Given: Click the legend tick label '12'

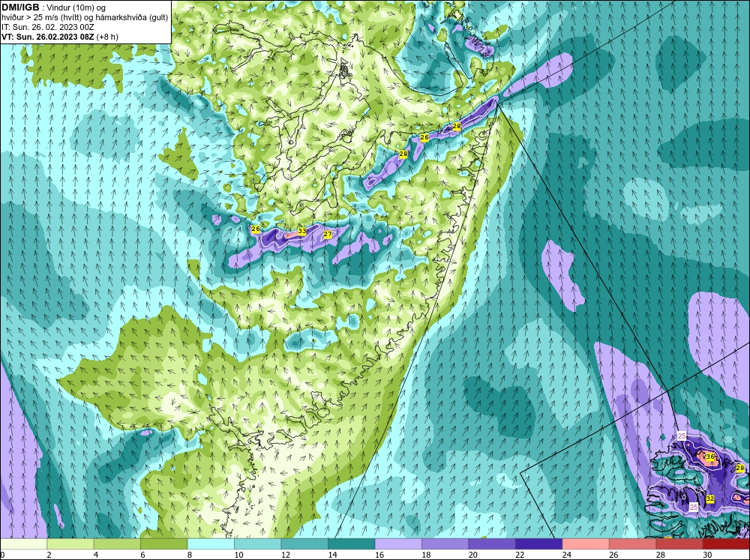Looking at the screenshot, I should tap(286, 554).
